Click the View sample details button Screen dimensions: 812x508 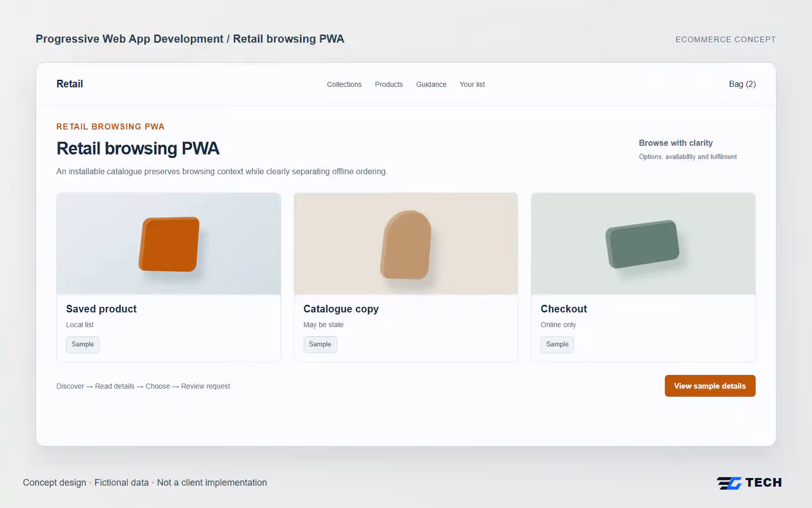710,386
